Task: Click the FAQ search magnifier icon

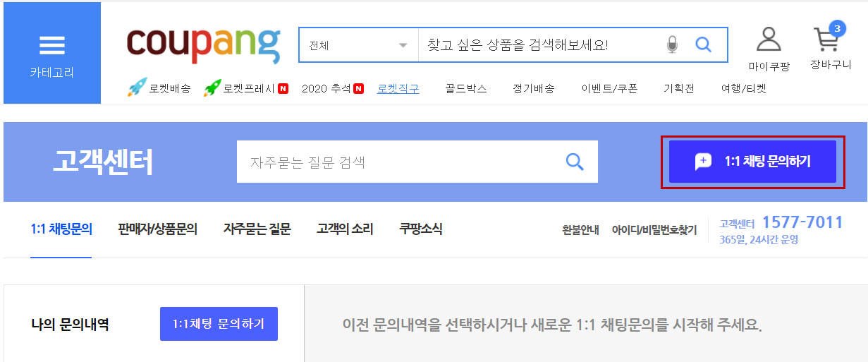Action: 575,162
